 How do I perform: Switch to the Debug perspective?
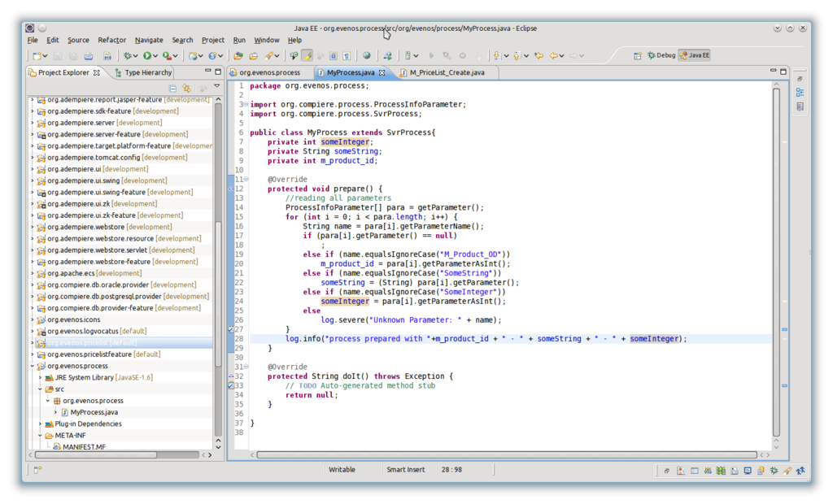(x=661, y=55)
